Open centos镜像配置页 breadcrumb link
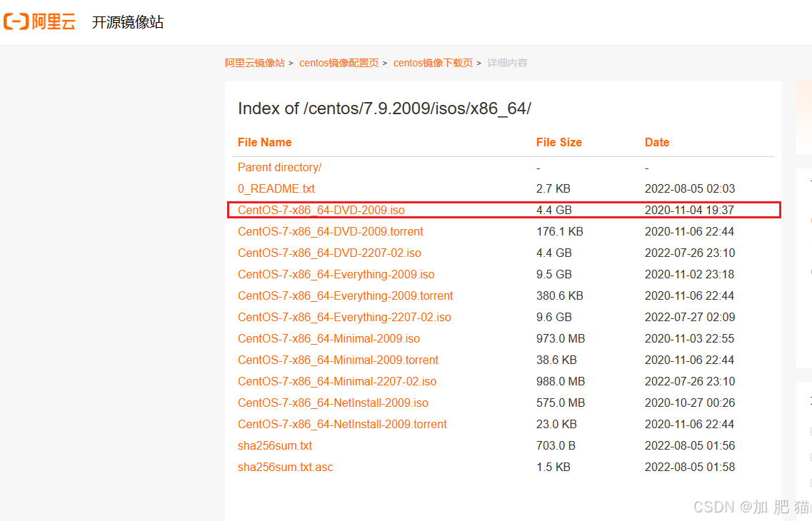Viewport: 812px width, 521px height. point(339,63)
